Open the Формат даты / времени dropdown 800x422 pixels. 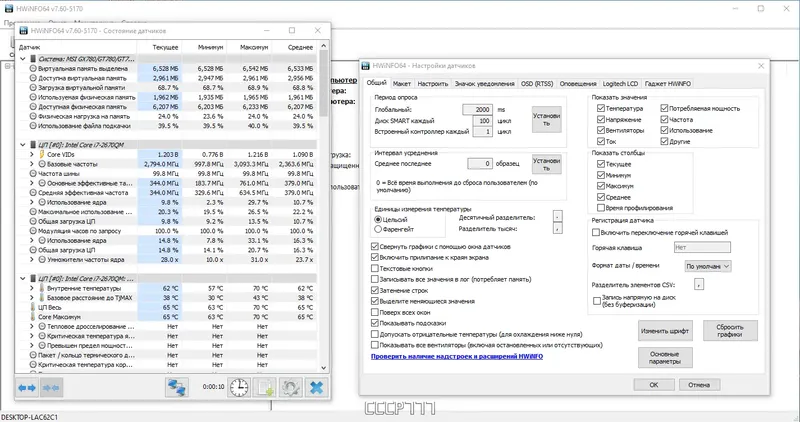point(708,266)
